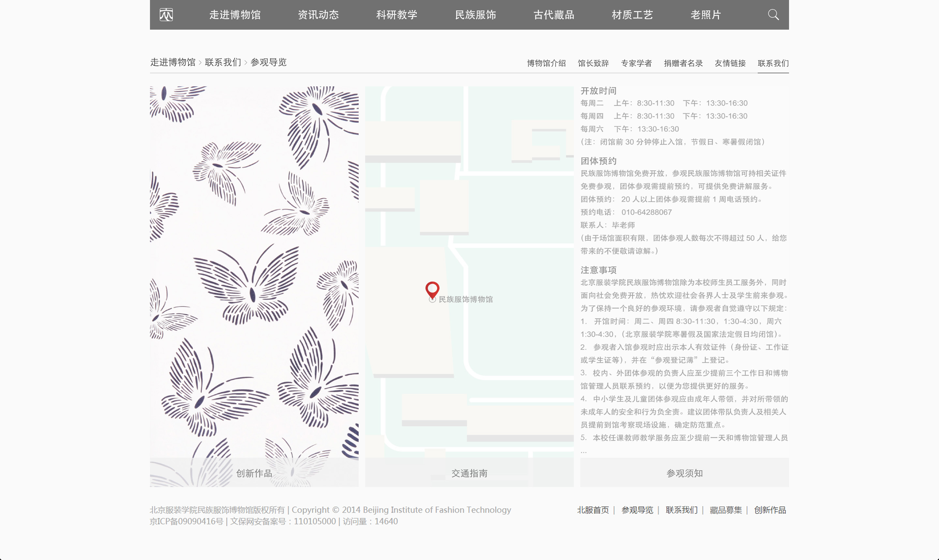Screen dimensions: 939x560
Task: Click the 访问量：14640 counter
Action: point(370,522)
